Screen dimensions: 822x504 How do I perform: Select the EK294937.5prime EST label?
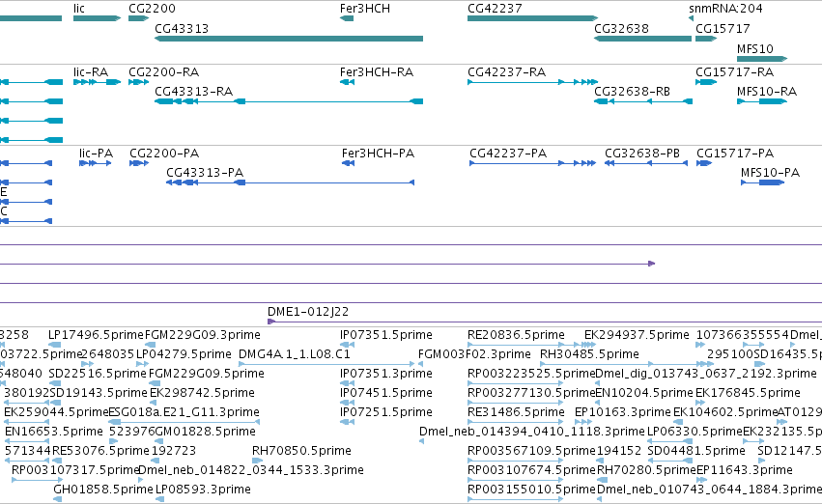[x=637, y=334]
